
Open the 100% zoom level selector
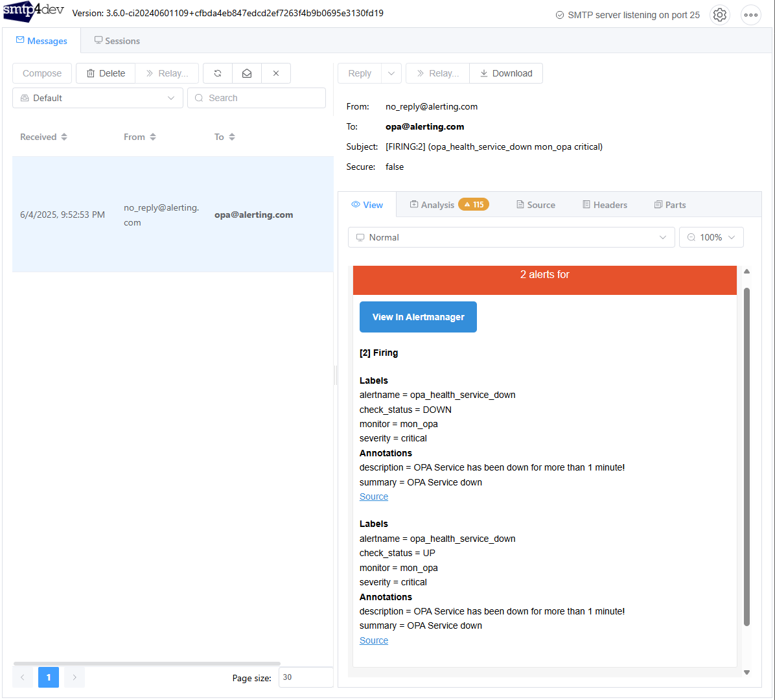click(x=711, y=237)
